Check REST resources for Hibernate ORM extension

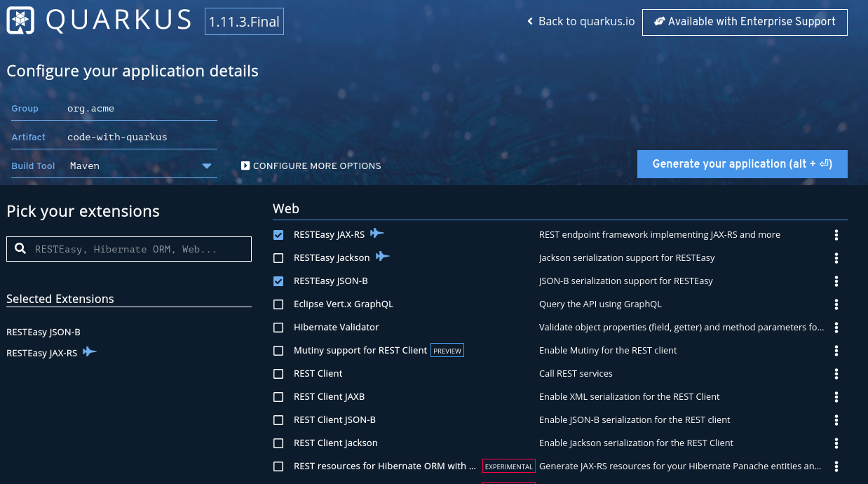(278, 466)
